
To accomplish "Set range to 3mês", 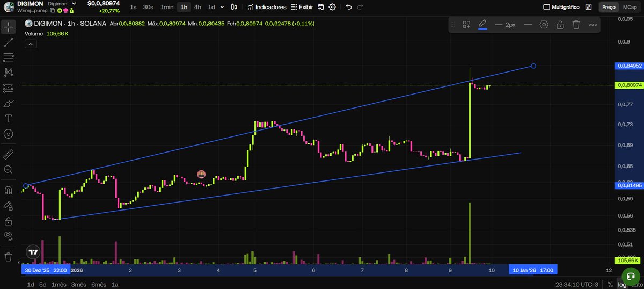I will [x=78, y=284].
